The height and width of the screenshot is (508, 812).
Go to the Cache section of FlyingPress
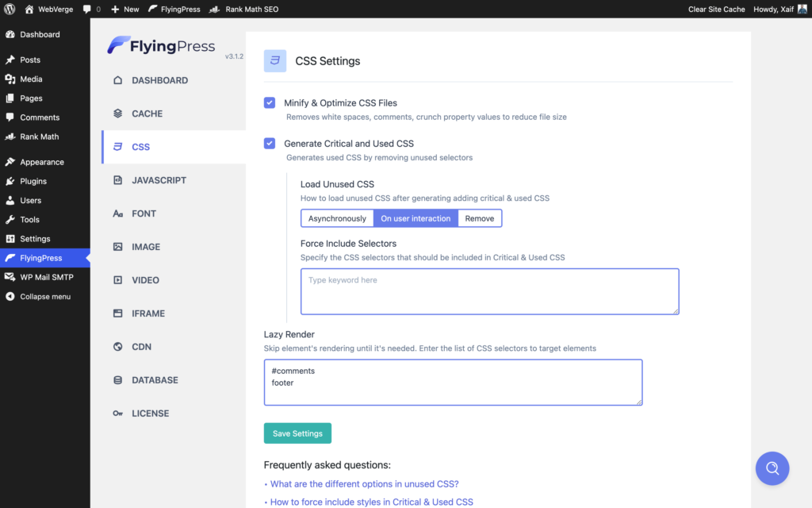coord(147,113)
